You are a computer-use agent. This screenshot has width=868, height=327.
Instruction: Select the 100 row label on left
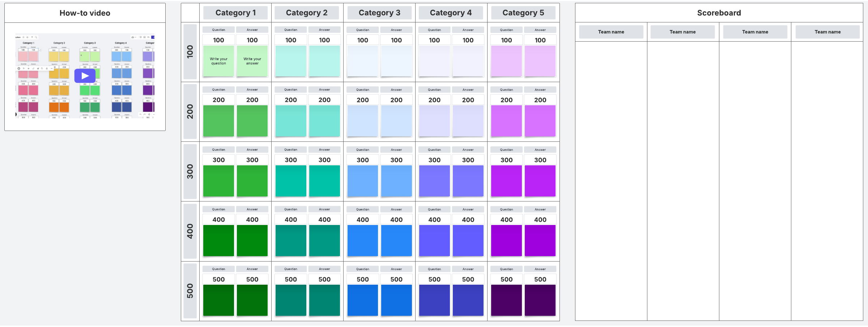190,52
